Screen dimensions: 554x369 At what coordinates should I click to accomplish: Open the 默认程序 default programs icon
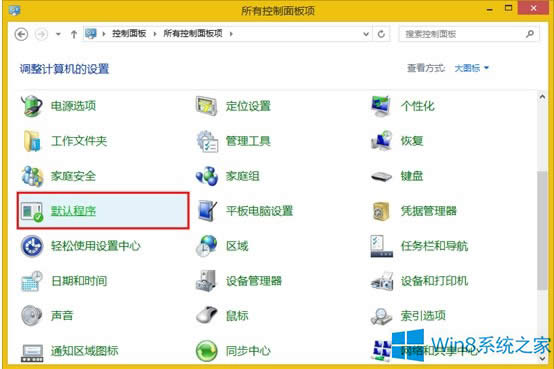[x=32, y=211]
